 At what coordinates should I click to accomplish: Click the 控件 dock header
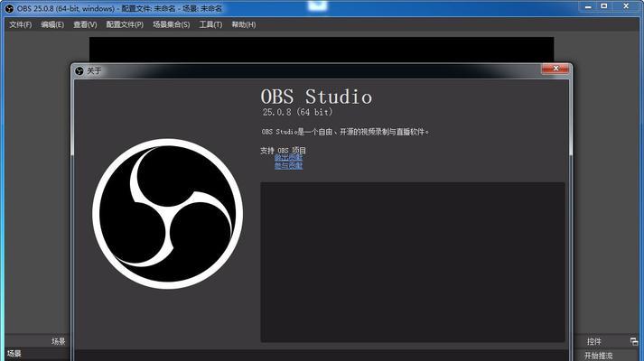click(x=594, y=341)
